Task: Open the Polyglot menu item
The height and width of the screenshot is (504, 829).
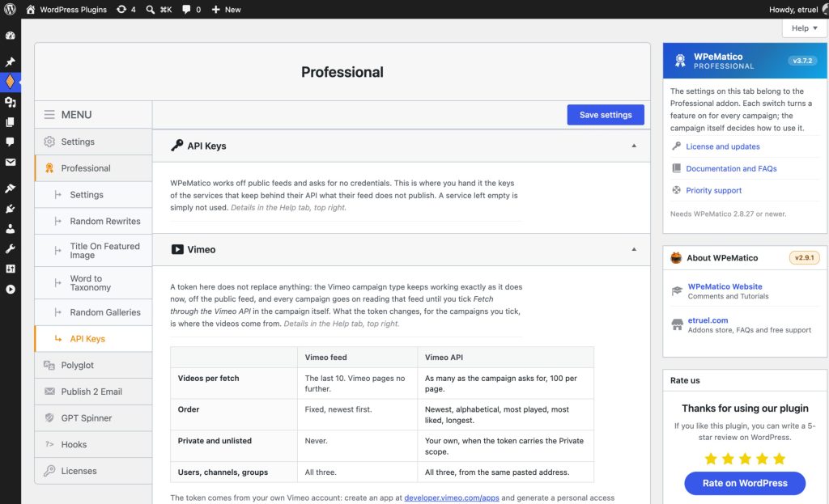Action: 94,365
